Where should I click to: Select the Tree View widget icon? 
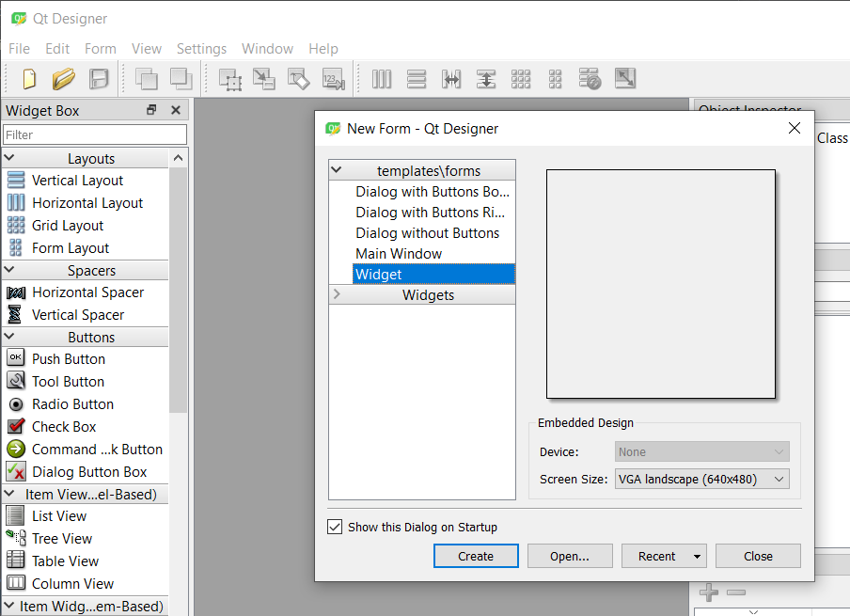pyautogui.click(x=16, y=538)
